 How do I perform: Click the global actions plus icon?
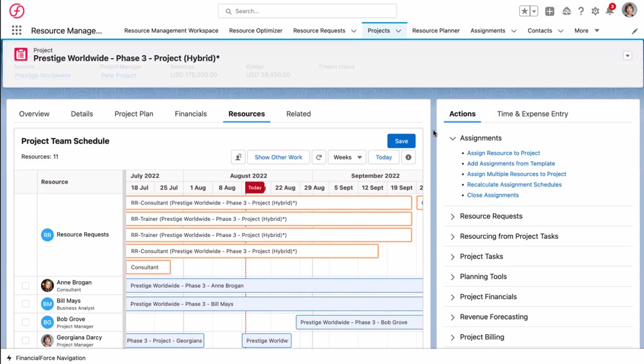coord(550,11)
